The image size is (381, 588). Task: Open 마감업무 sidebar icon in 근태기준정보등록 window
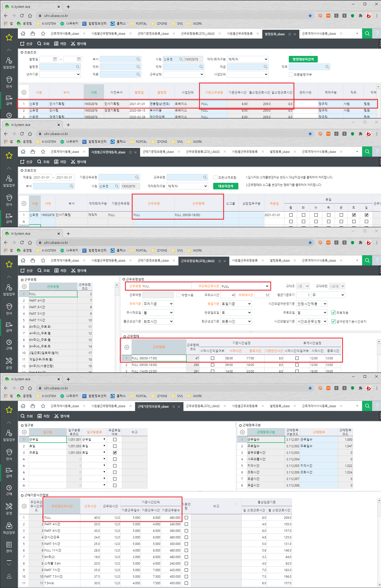(9, 528)
